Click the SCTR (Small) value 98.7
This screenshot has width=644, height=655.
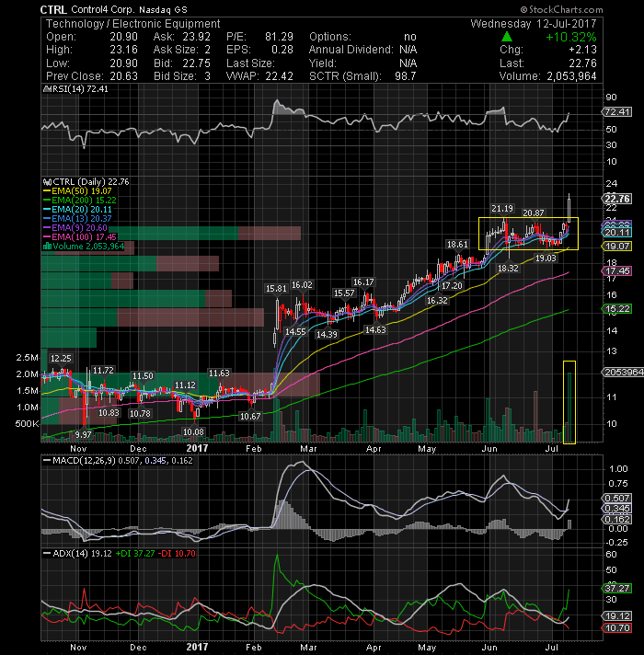point(405,76)
